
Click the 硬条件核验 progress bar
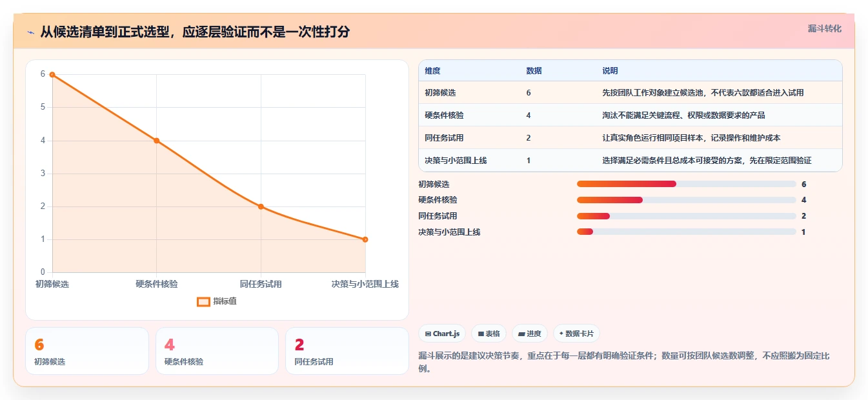[x=686, y=200]
